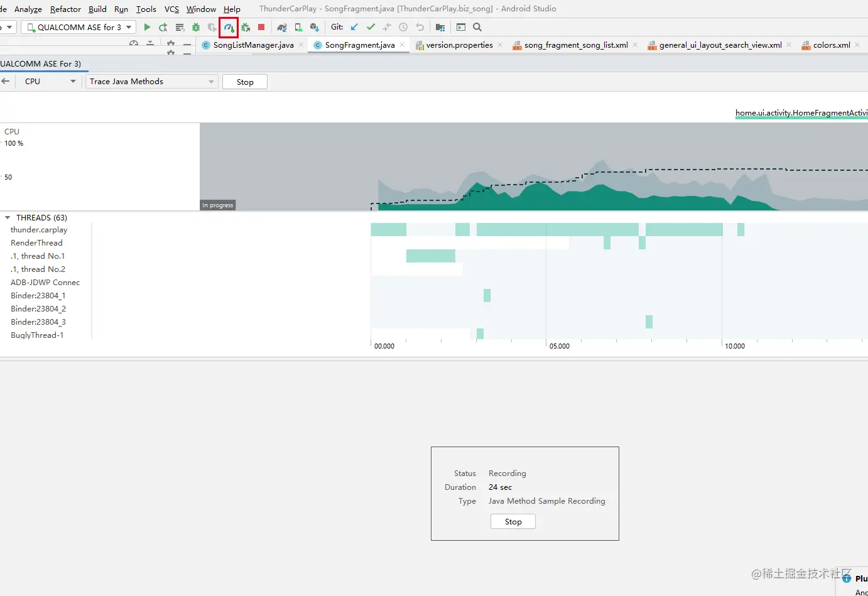Switch to the version.properties tab
The width and height of the screenshot is (868, 596).
click(459, 45)
